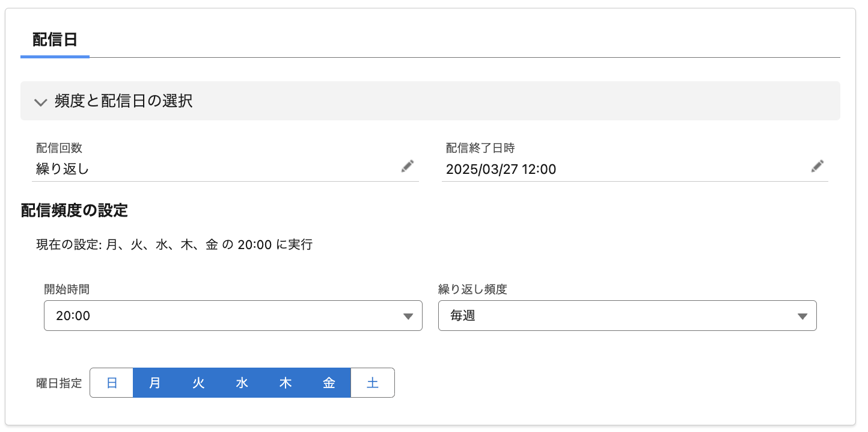868x432 pixels.
Task: Disable Friday (金) delivery day
Action: [329, 383]
